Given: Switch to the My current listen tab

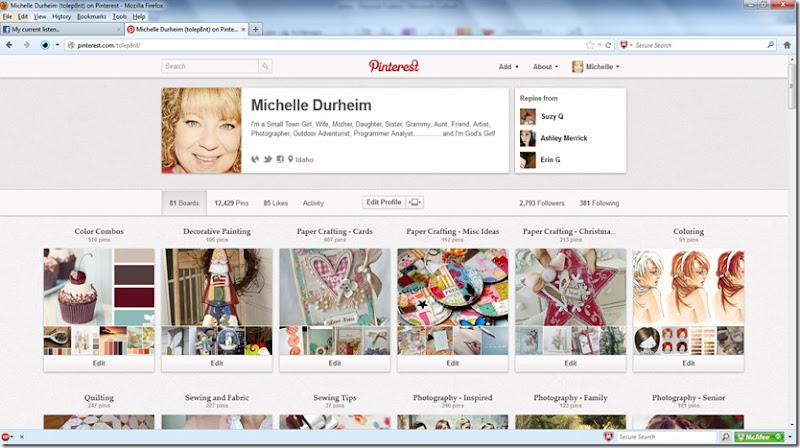Looking at the screenshot, I should (x=61, y=30).
